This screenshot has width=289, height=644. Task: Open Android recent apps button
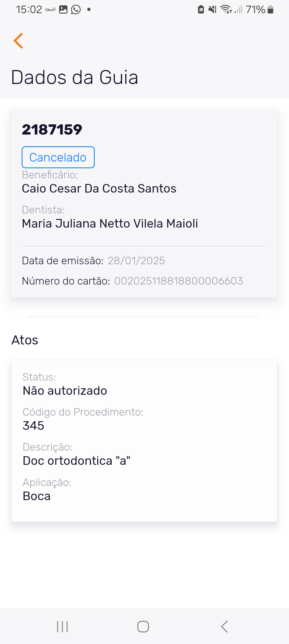pyautogui.click(x=62, y=626)
